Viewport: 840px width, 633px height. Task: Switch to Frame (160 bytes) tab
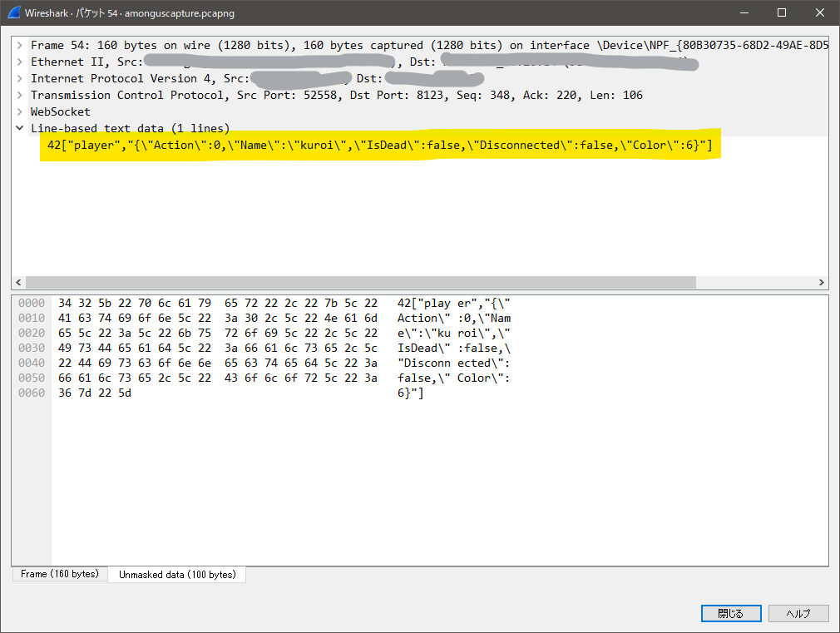(x=59, y=574)
